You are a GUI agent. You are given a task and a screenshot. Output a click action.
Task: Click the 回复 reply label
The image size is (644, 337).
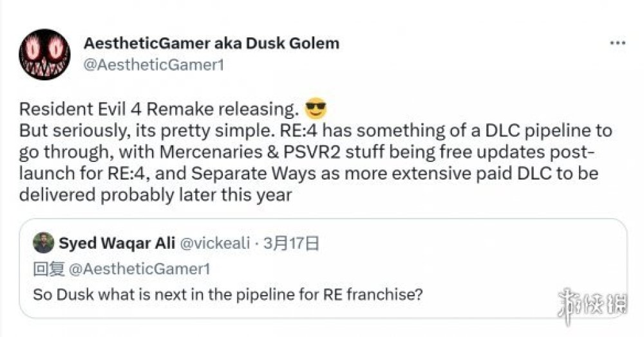point(44,269)
